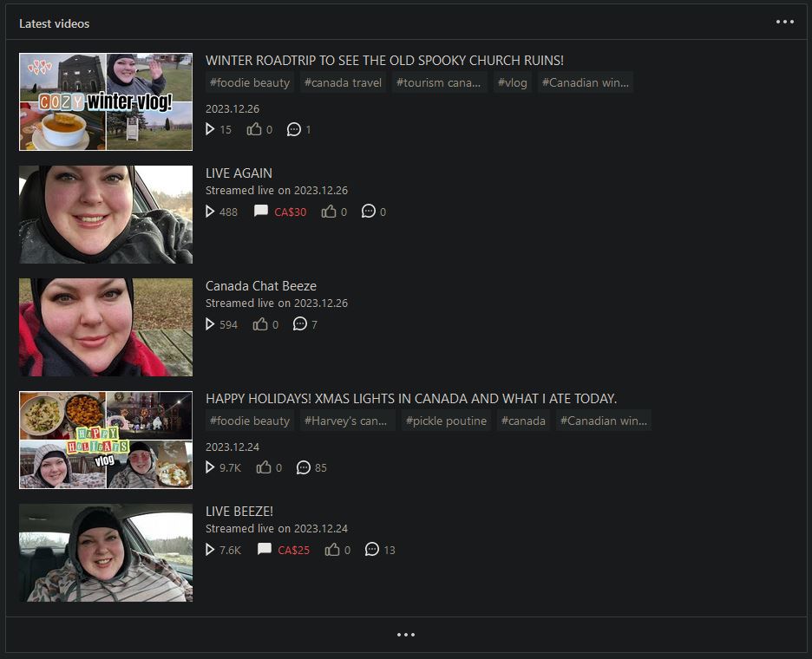Open the 'Canada Chat Beeze' title
The height and width of the screenshot is (659, 812).
click(x=261, y=286)
